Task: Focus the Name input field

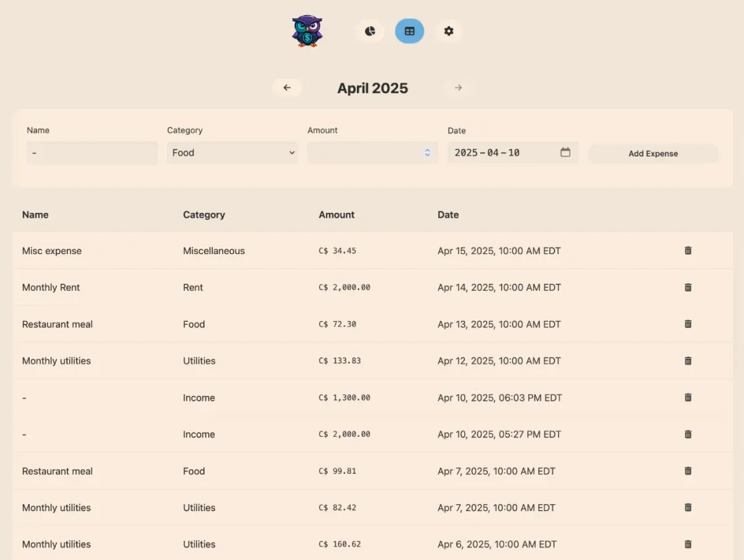Action: [x=92, y=153]
